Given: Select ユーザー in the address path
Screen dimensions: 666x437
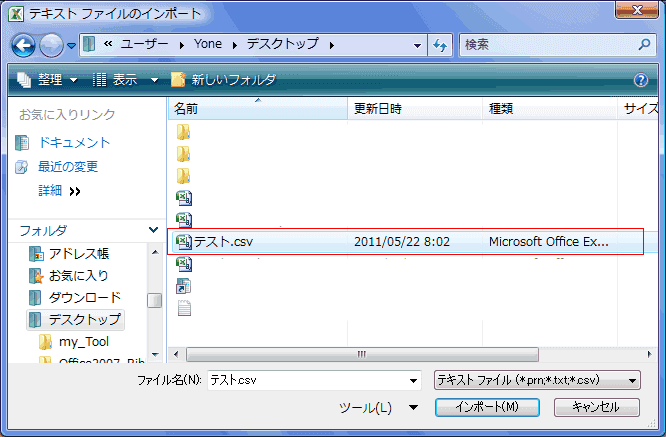Looking at the screenshot, I should point(145,44).
